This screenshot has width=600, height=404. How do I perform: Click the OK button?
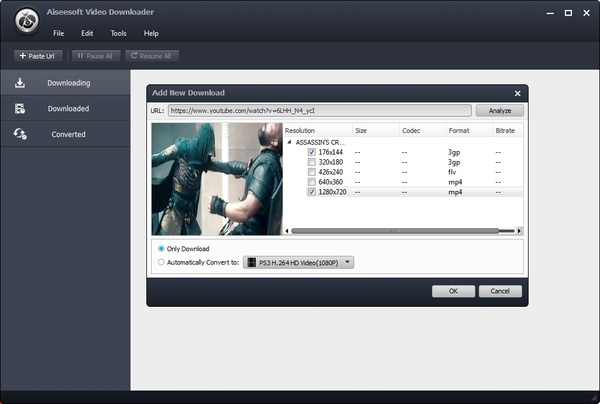453,291
